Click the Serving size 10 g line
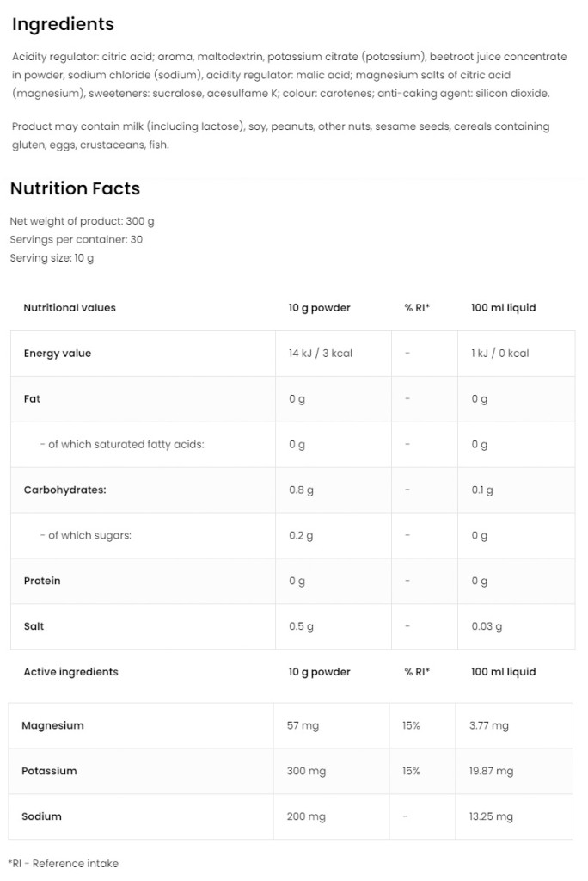The width and height of the screenshot is (588, 881). pyautogui.click(x=52, y=257)
